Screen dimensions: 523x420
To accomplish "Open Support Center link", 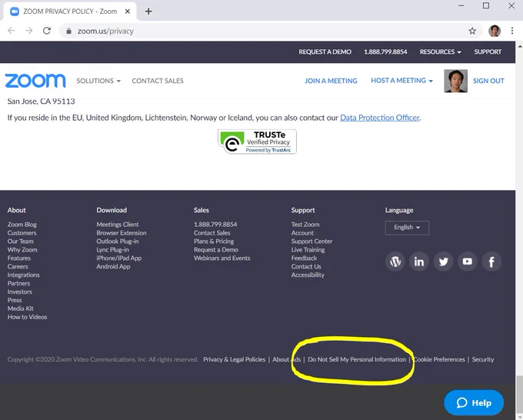I will [311, 242].
